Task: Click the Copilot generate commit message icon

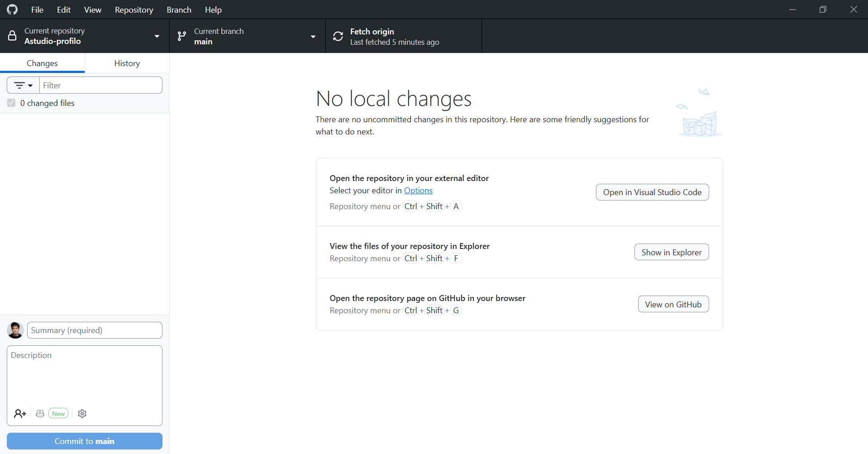Action: point(40,413)
